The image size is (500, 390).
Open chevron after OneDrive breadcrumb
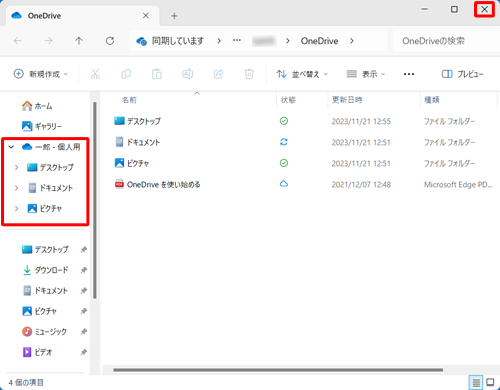(x=352, y=41)
